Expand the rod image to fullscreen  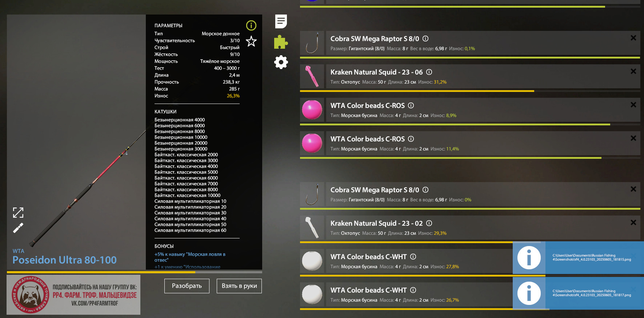[18, 213]
